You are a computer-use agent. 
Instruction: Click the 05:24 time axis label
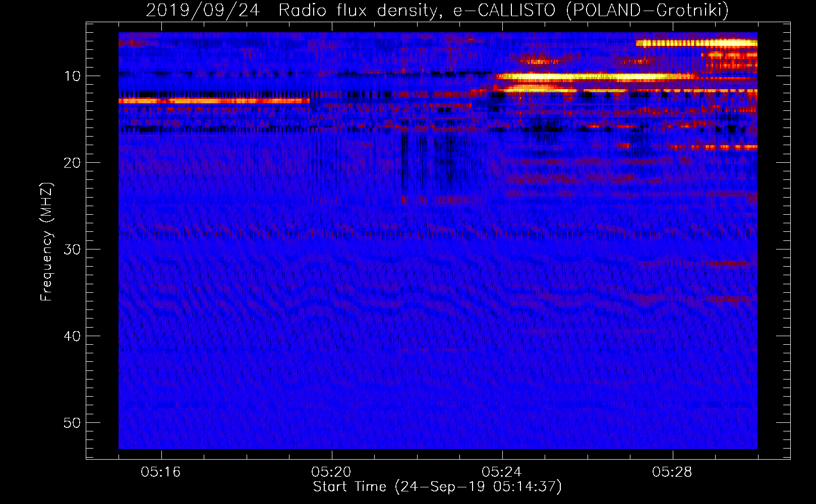(x=502, y=472)
